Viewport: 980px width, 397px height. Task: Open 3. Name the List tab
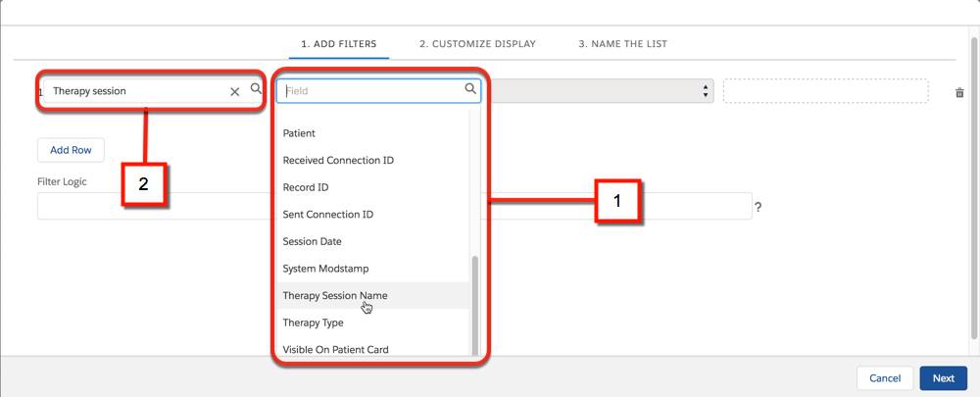tap(622, 44)
